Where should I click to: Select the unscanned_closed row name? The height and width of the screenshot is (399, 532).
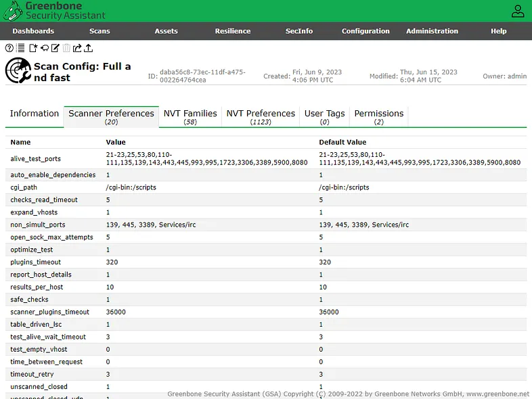point(39,387)
